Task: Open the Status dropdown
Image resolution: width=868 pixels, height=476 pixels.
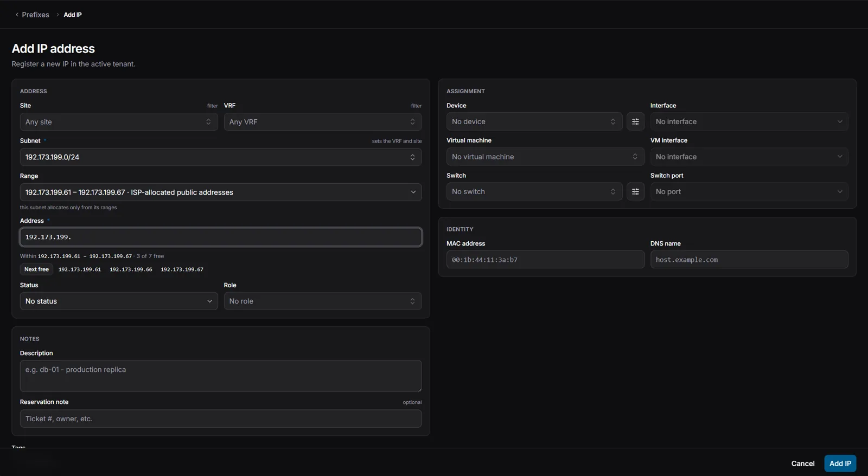Action: [119, 301]
